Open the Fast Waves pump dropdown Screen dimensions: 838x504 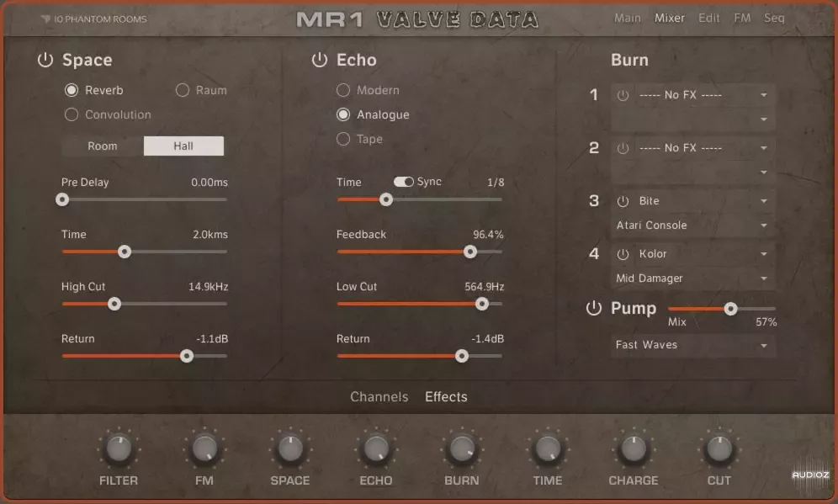point(692,345)
